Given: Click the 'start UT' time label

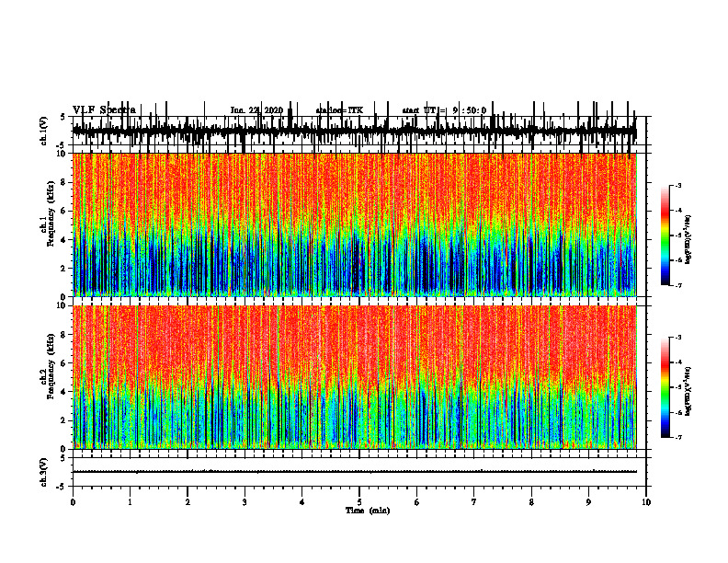Looking at the screenshot, I should click(444, 110).
